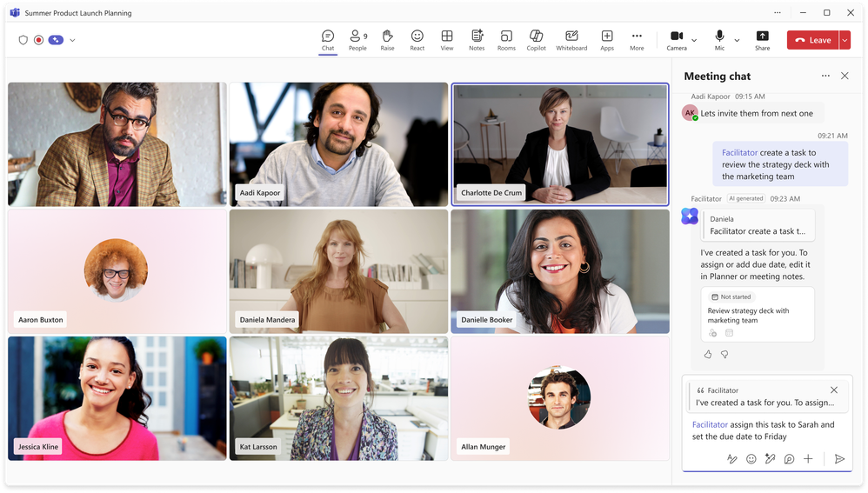Image resolution: width=868 pixels, height=493 pixels.
Task: Dislike the Facilitator response with thumbs down
Action: (724, 354)
